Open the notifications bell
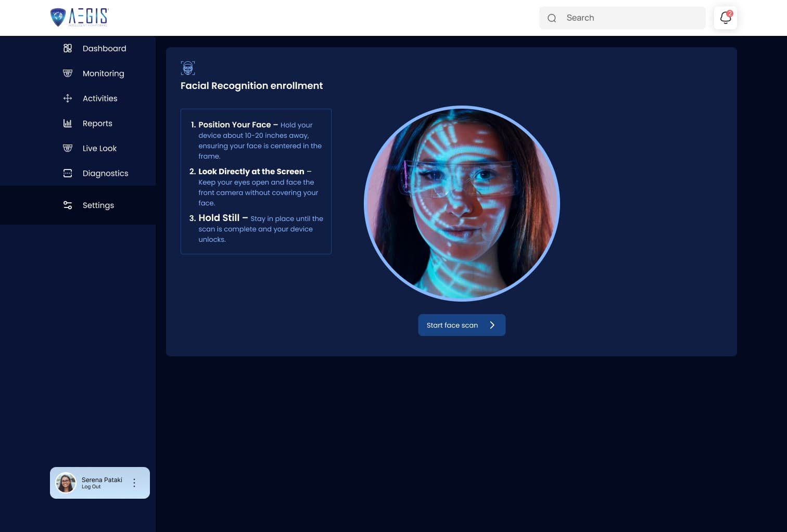787x532 pixels. coord(725,18)
